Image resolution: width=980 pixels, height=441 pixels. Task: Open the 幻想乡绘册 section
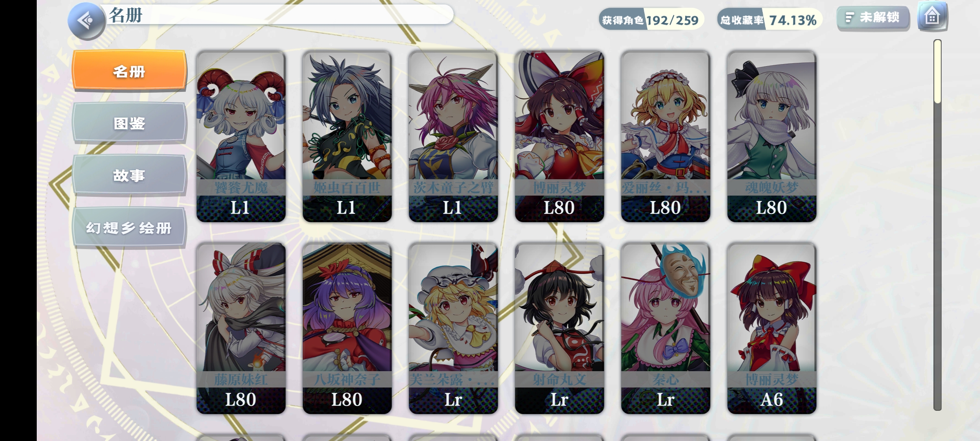tap(129, 227)
